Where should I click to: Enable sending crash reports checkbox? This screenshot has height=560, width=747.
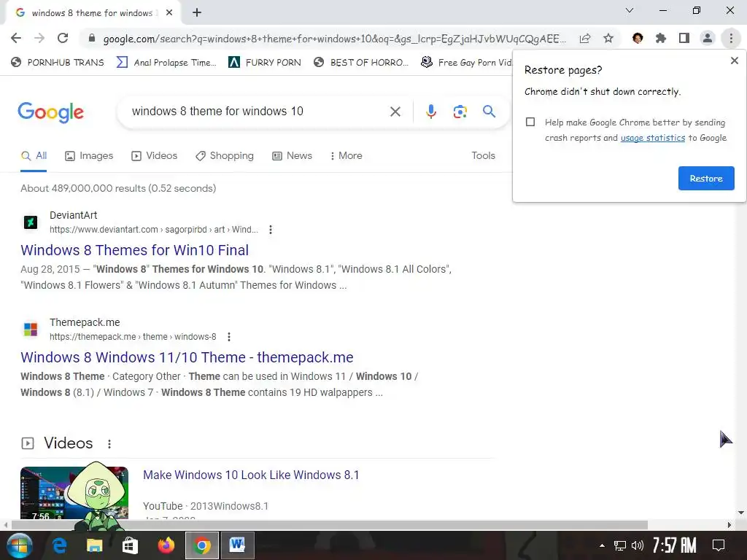[x=530, y=122]
